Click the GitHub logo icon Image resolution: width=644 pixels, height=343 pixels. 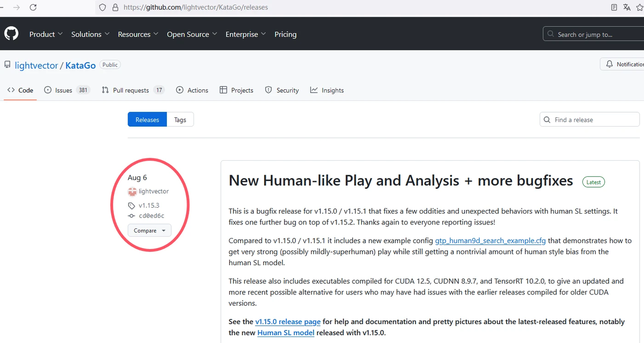[x=11, y=34]
